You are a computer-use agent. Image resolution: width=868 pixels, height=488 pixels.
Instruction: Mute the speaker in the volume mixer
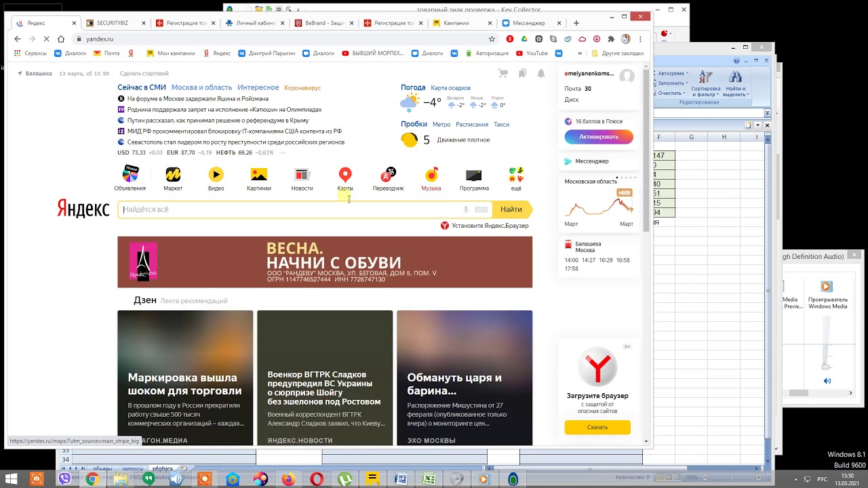tap(827, 381)
